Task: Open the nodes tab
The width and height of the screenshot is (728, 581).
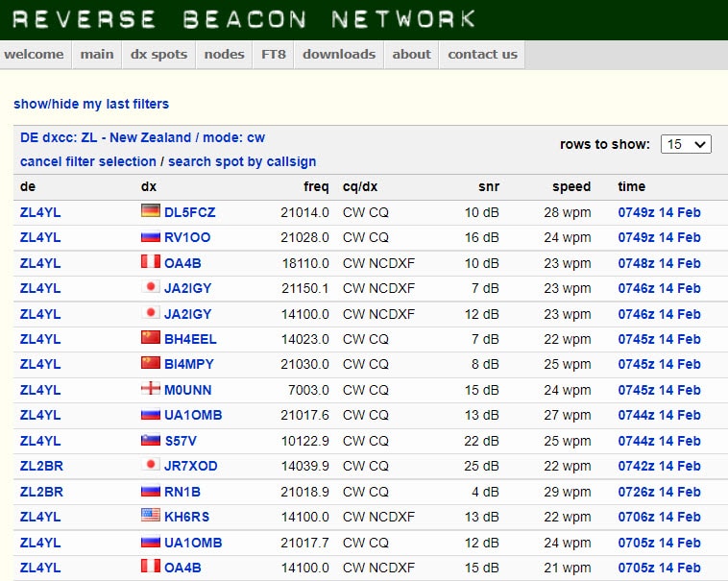Action: pos(224,55)
